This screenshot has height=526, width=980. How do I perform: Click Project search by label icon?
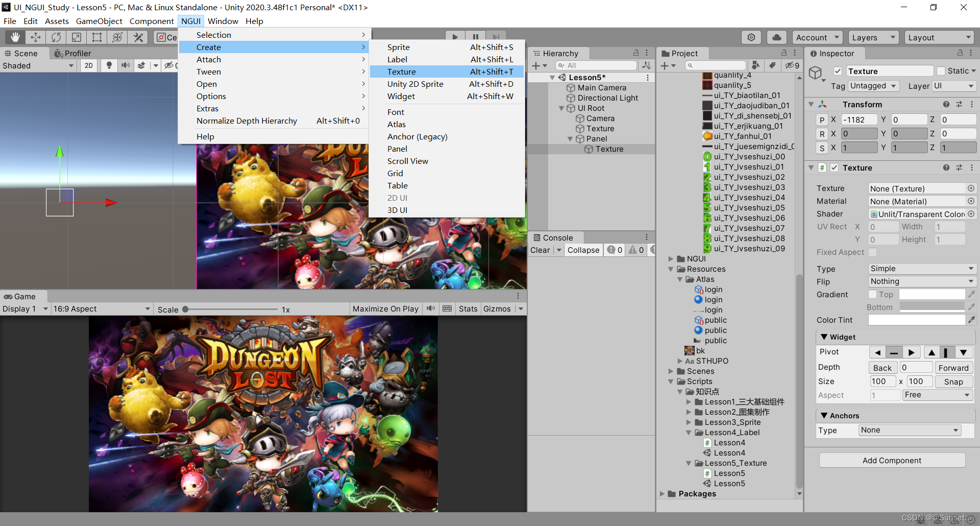[x=772, y=65]
